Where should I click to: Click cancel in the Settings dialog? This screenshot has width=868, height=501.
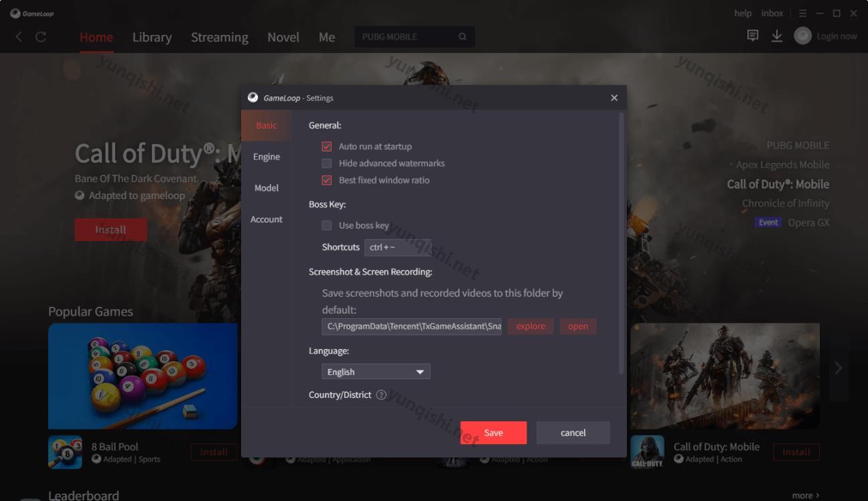click(x=573, y=433)
